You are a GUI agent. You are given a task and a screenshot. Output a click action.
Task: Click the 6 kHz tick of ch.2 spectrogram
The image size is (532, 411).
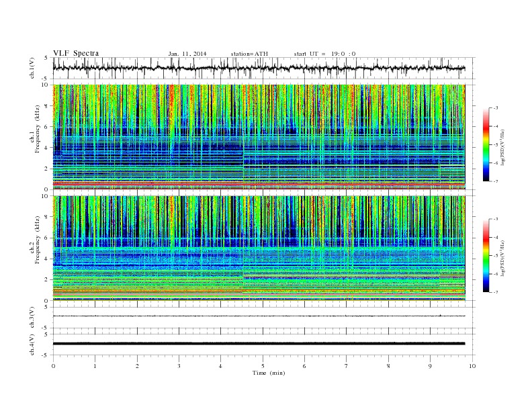coord(47,238)
